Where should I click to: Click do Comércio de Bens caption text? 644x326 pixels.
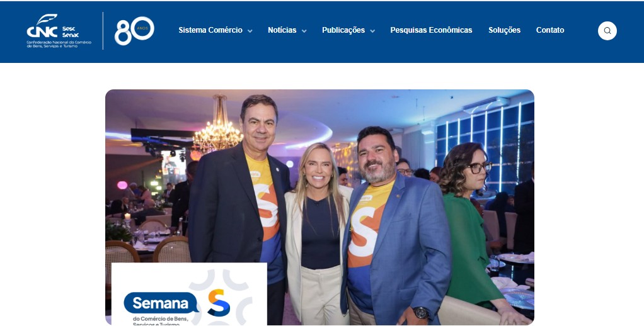pyautogui.click(x=160, y=318)
